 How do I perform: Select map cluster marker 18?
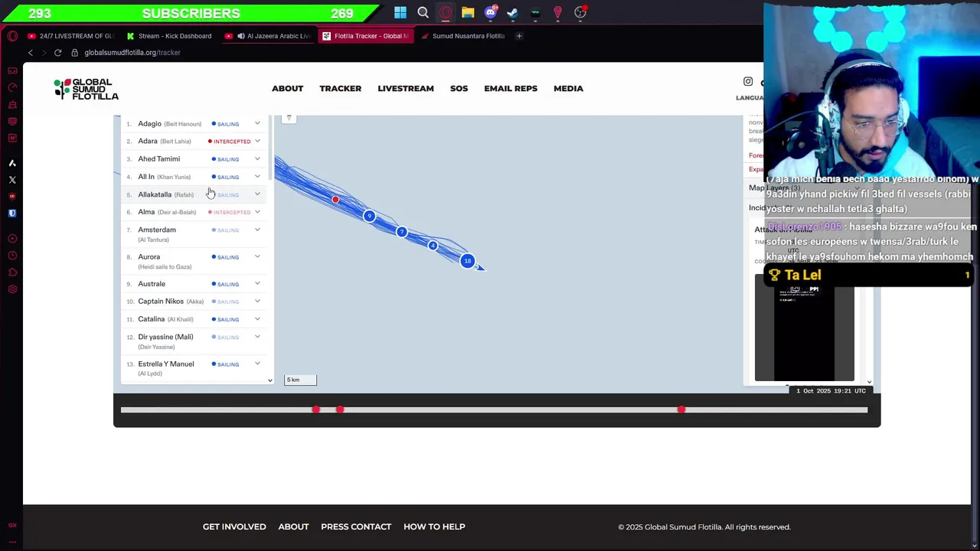point(467,261)
